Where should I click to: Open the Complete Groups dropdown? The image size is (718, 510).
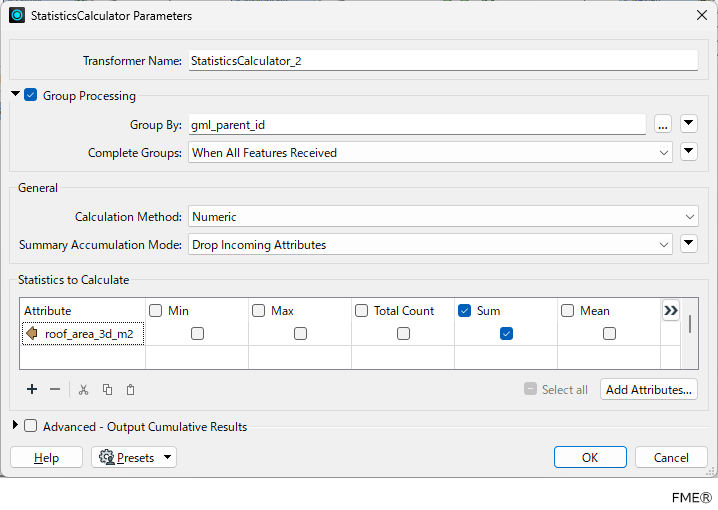[x=430, y=153]
